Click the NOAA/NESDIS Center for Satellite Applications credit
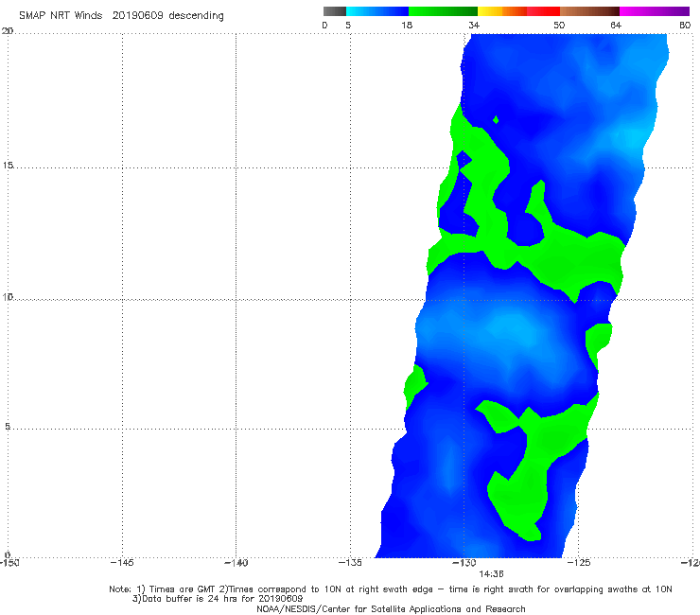This screenshot has height=615, width=700. coord(391,609)
